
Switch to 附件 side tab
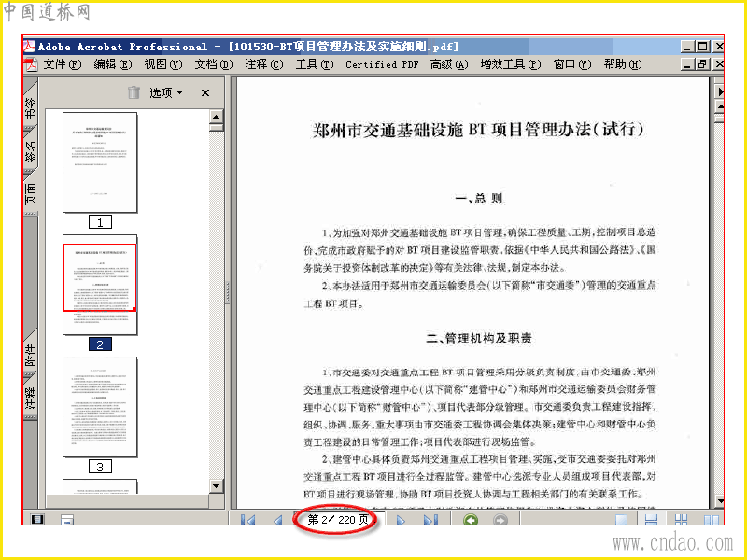(x=30, y=355)
